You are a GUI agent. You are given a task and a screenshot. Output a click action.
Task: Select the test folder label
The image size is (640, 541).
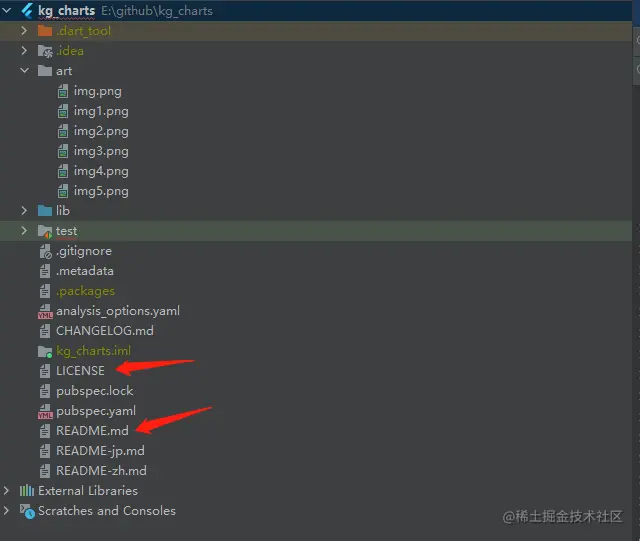[67, 231]
